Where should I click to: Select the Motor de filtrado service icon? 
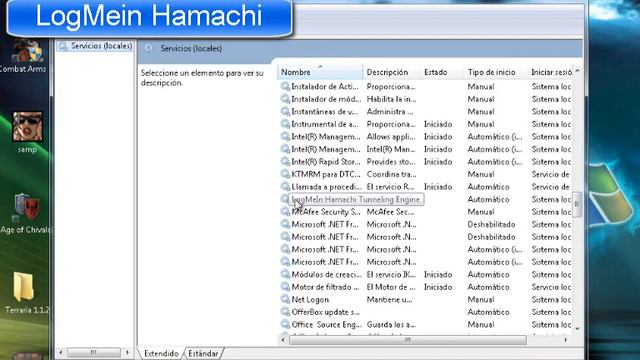(x=285, y=287)
